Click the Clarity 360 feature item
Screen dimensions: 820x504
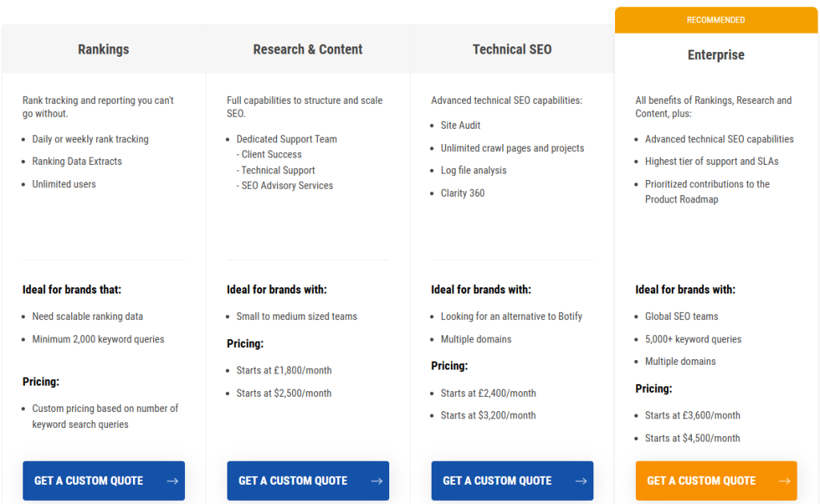[x=462, y=194]
